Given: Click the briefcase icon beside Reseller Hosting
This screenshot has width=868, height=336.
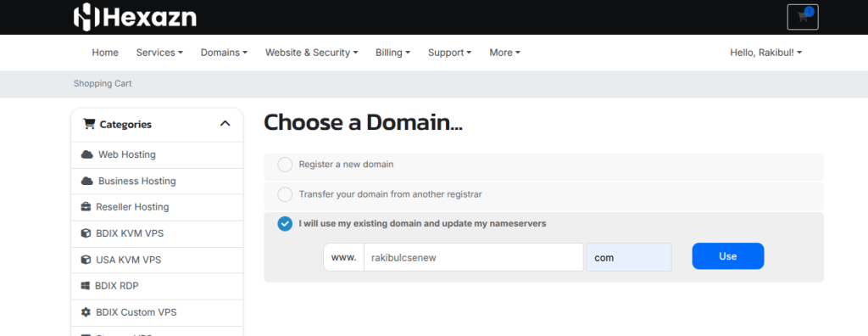Looking at the screenshot, I should tap(86, 207).
